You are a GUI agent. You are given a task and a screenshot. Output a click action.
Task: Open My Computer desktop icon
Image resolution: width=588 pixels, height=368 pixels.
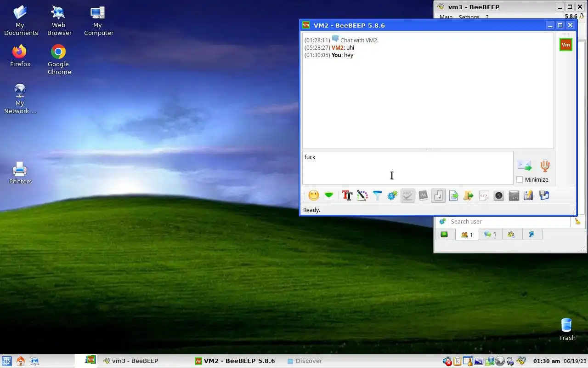(x=98, y=21)
